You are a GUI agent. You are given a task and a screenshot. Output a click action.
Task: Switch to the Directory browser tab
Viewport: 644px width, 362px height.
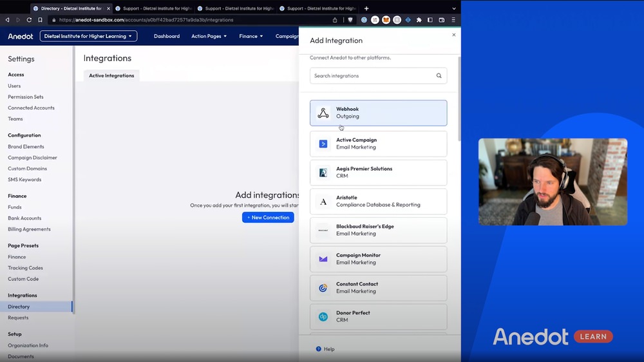tap(71, 8)
